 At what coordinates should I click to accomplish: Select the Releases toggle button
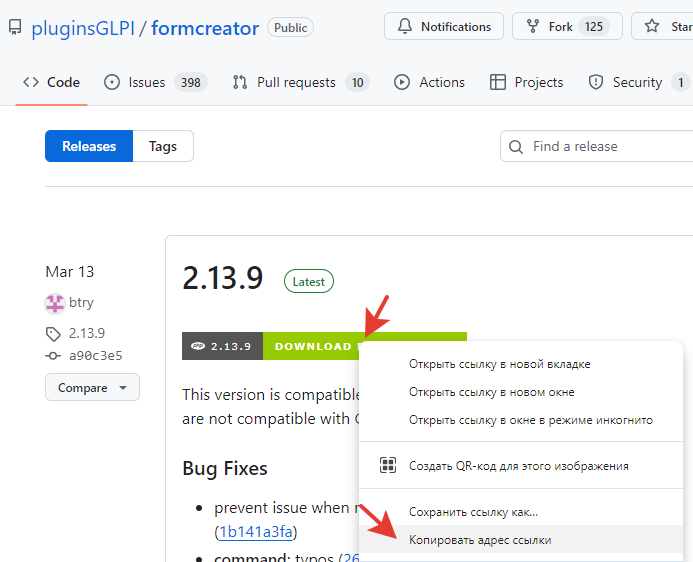[89, 146]
